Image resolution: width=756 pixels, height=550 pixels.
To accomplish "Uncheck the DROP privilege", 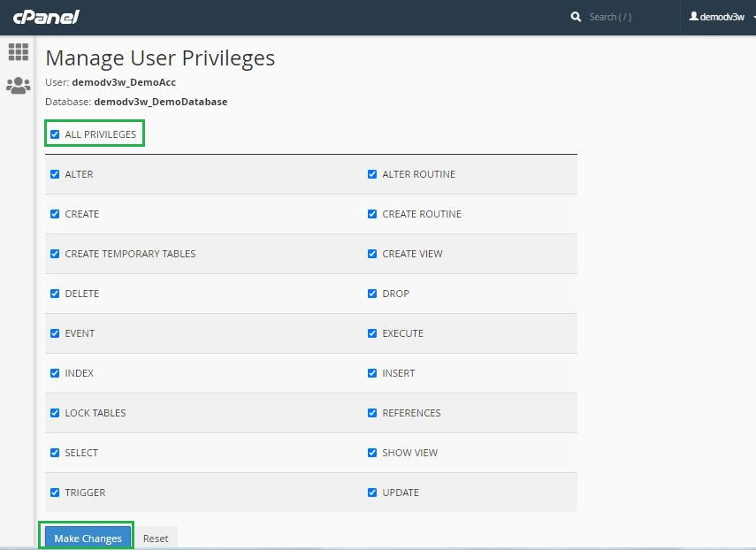I will coord(372,294).
